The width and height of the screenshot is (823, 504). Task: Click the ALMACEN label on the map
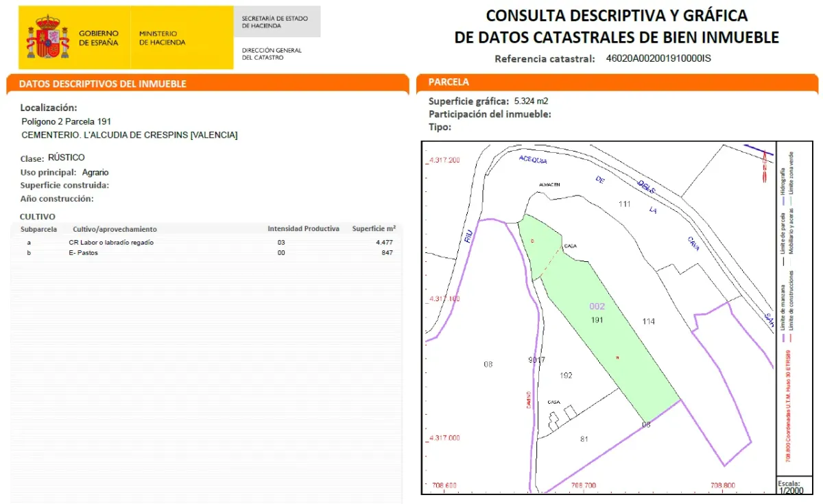coord(549,185)
